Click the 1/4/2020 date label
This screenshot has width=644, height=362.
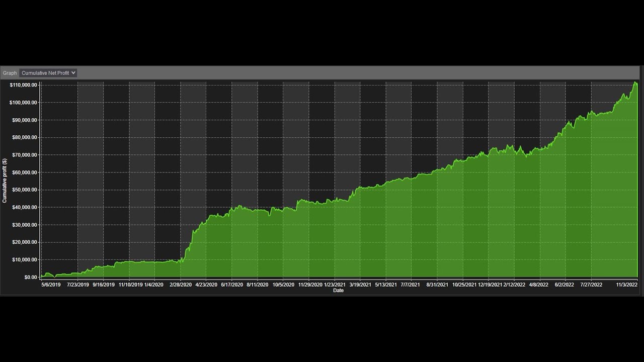click(154, 285)
